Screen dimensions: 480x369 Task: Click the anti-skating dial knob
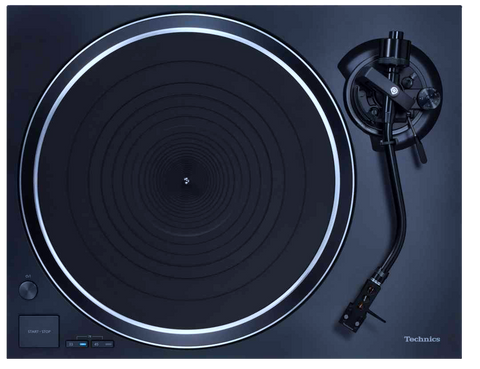coord(429,98)
